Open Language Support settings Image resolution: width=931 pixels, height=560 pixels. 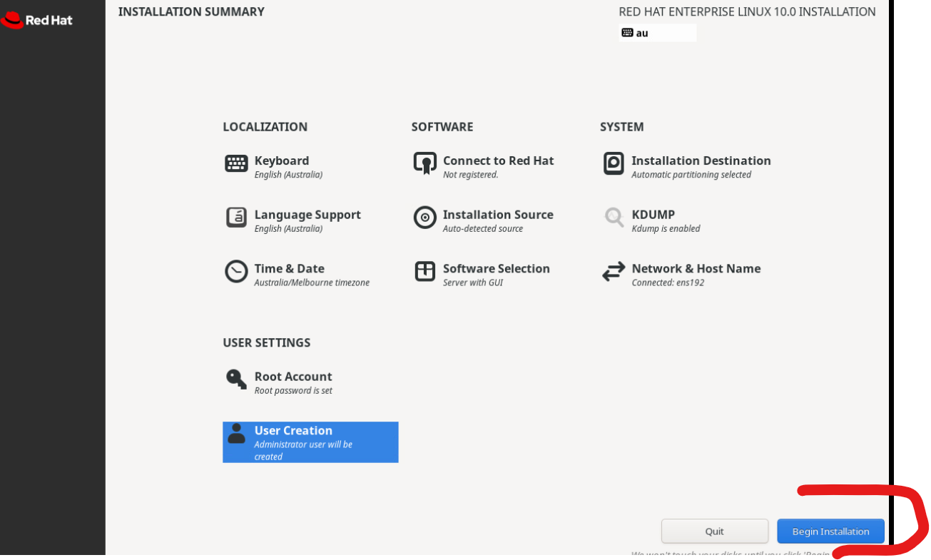(307, 215)
